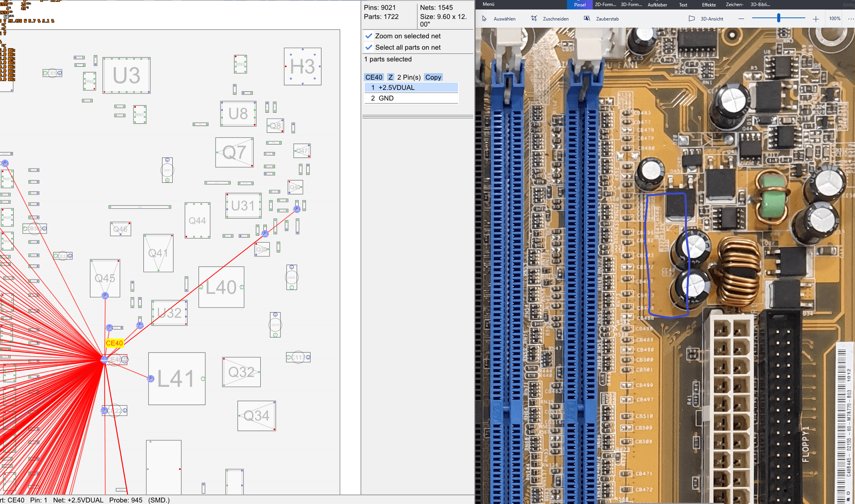Viewport: 855px width, 504px height.
Task: Click the Copy button for CE40
Action: [x=433, y=77]
